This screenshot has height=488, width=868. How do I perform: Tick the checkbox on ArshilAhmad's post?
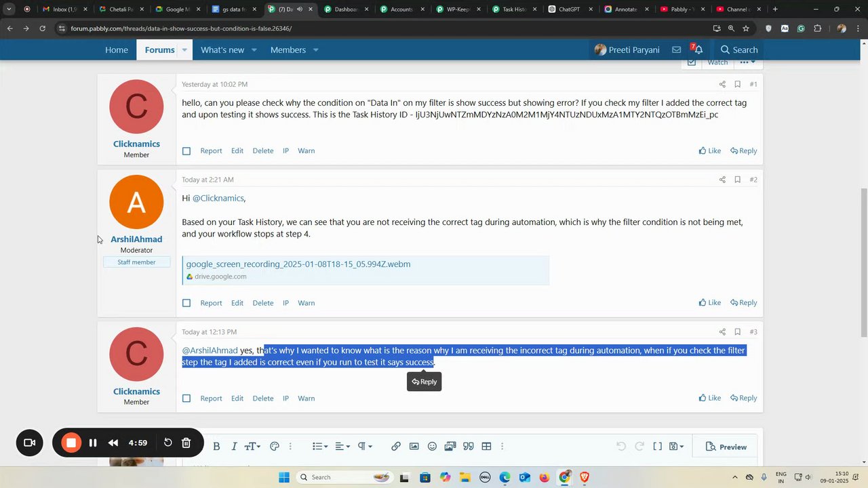186,303
